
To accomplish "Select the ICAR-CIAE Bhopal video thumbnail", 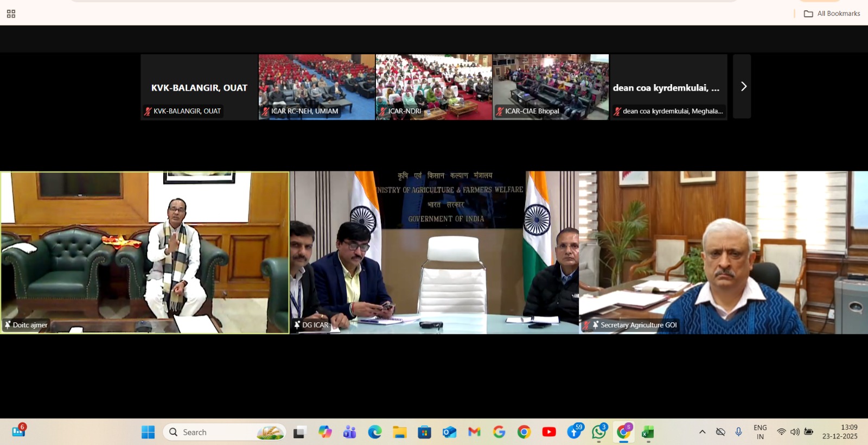I will [551, 87].
